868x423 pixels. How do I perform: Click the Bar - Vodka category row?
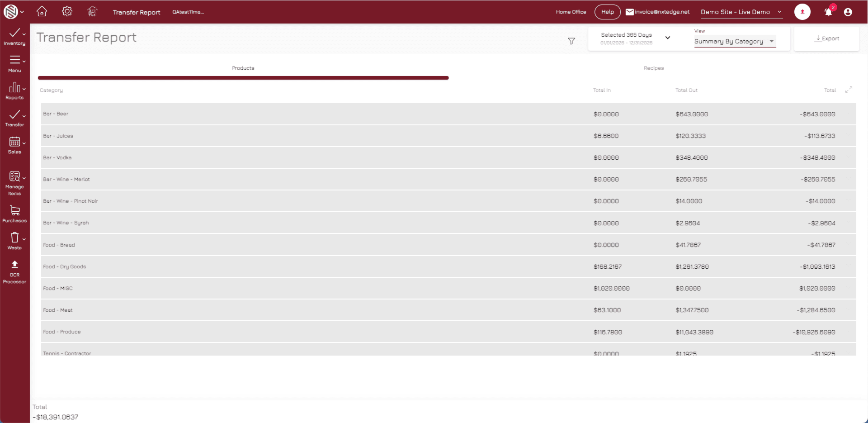[448, 157]
